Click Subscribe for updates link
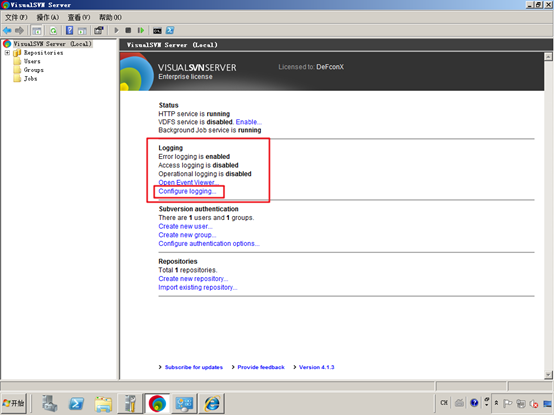 [x=194, y=367]
